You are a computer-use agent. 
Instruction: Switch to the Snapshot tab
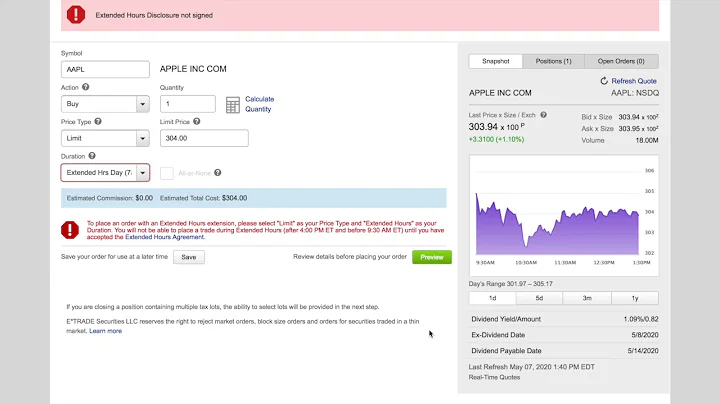click(x=495, y=61)
